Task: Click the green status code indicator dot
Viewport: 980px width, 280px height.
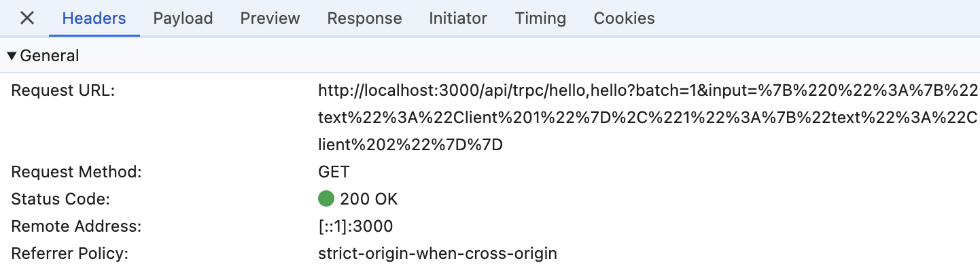Action: [x=326, y=199]
